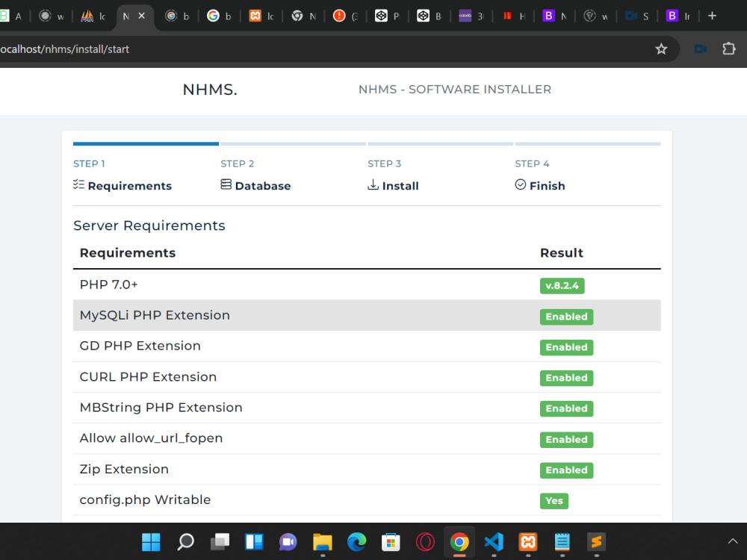Switch to the red error-icon tab
This screenshot has width=747, height=560.
[x=345, y=16]
